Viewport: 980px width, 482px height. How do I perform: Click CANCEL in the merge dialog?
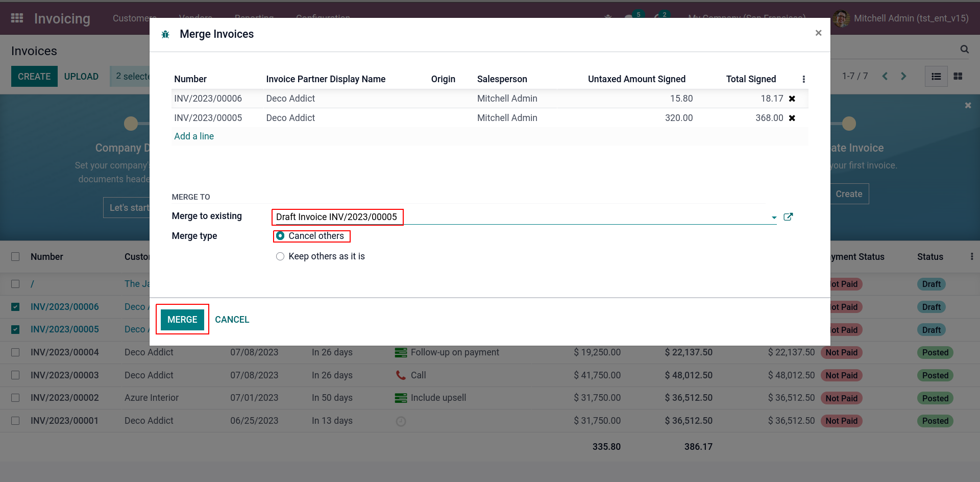click(232, 320)
